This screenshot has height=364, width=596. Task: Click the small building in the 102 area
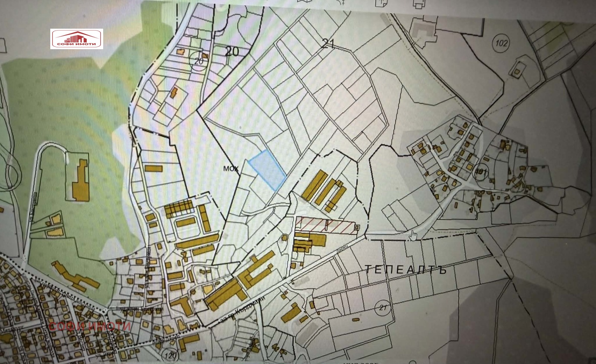point(517,69)
